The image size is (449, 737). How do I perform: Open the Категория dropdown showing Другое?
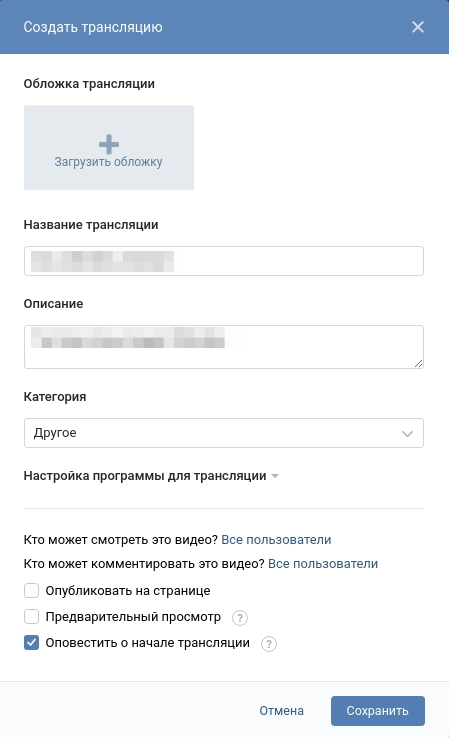224,433
